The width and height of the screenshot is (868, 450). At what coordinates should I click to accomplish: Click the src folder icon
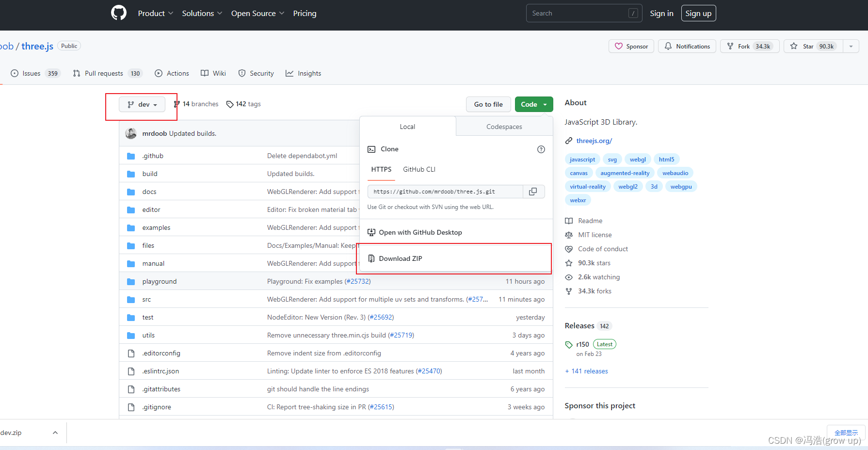click(x=131, y=300)
